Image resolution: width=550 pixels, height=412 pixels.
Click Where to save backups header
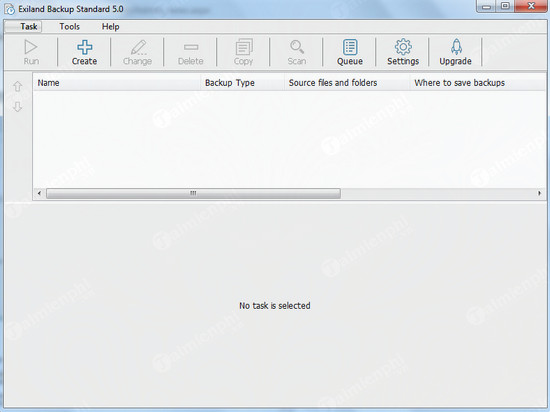(x=478, y=83)
